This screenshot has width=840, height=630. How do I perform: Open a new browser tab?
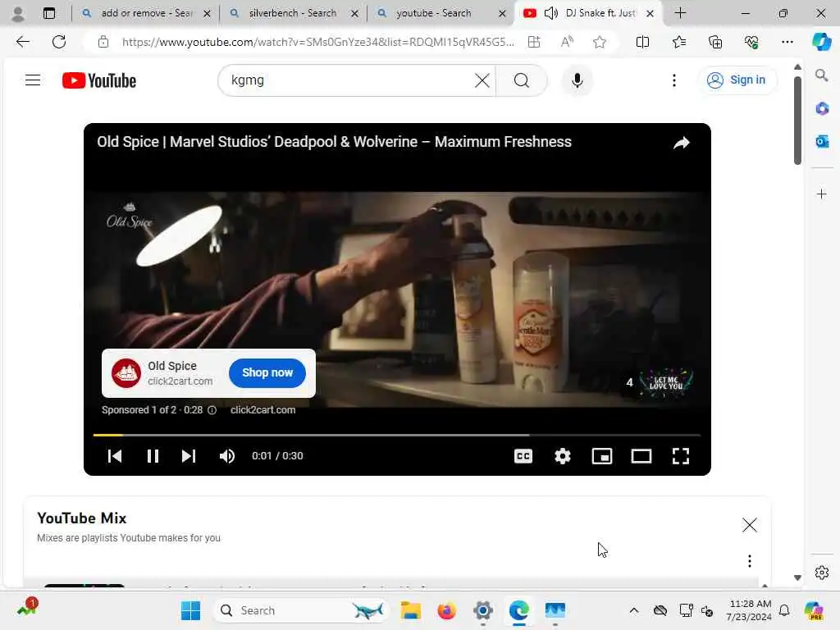(680, 13)
